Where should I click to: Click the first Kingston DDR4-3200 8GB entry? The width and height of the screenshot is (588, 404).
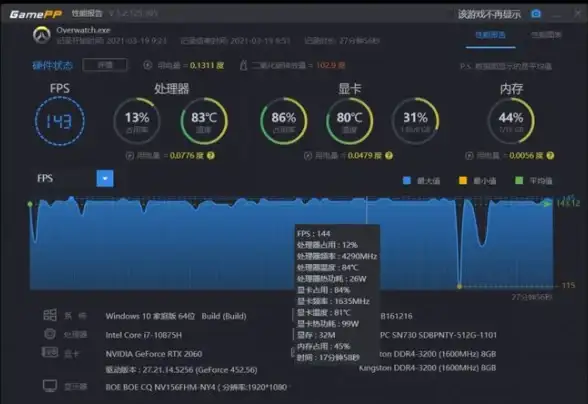pyautogui.click(x=438, y=354)
